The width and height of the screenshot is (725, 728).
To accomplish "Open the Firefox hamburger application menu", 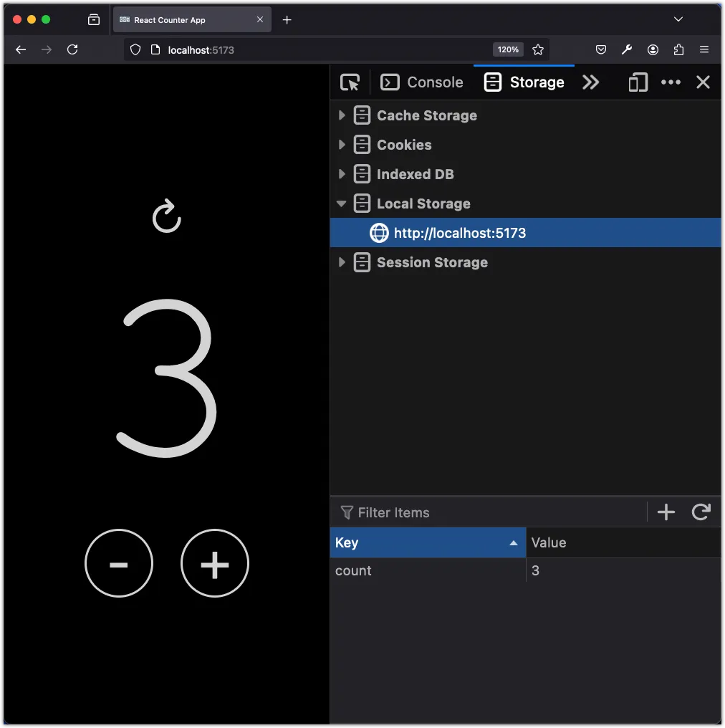I will [x=704, y=49].
